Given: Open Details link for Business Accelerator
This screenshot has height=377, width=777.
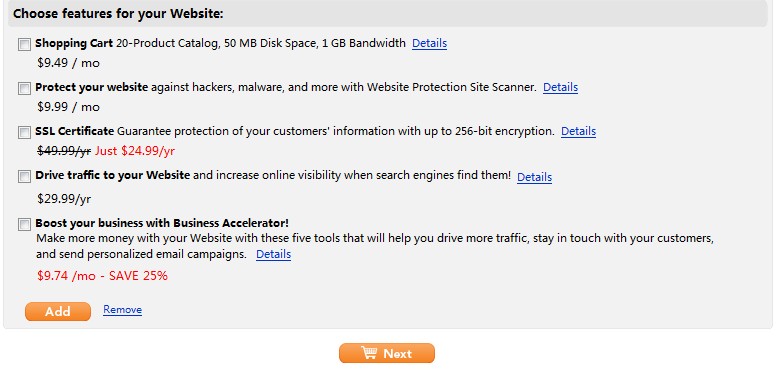Looking at the screenshot, I should [274, 255].
